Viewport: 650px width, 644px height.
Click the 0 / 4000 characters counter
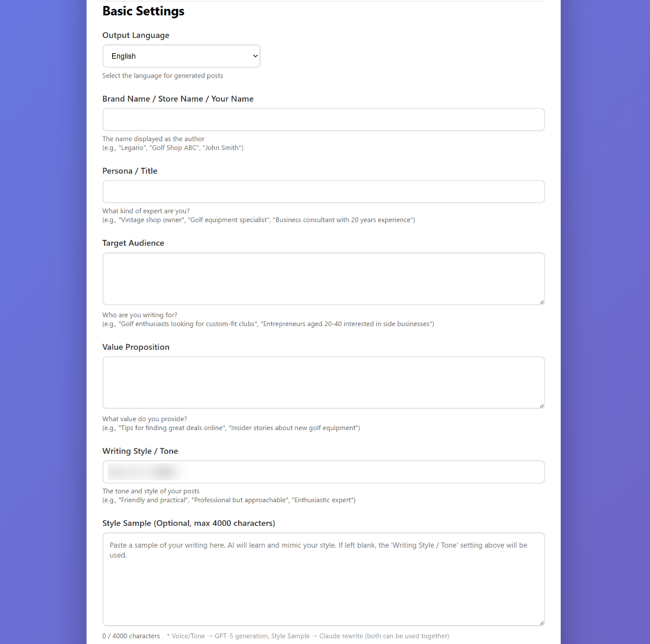[x=131, y=636]
